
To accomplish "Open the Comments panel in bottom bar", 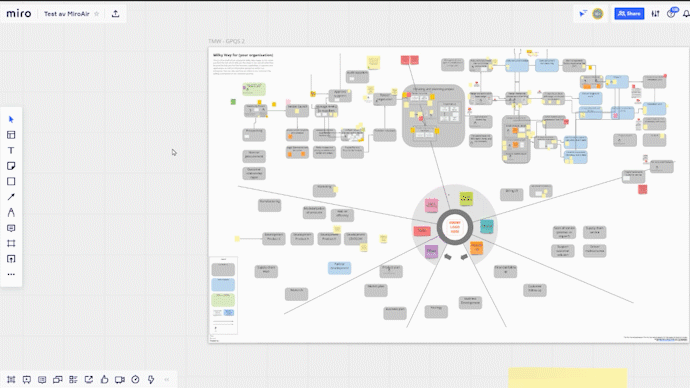I will pyautogui.click(x=42, y=380).
